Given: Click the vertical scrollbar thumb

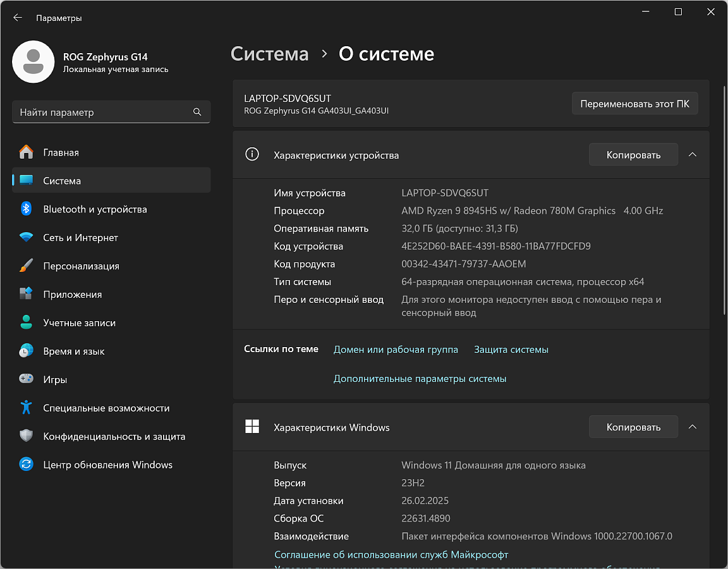Looking at the screenshot, I should click(724, 200).
